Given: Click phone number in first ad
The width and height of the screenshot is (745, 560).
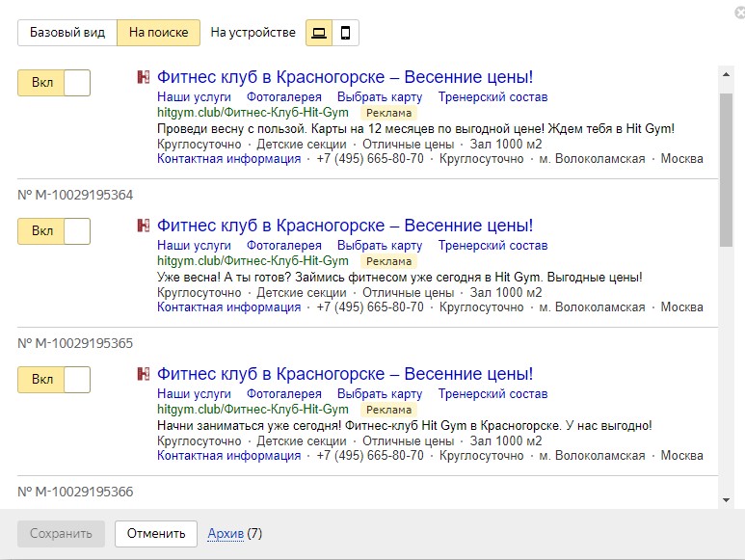Looking at the screenshot, I should [x=370, y=159].
